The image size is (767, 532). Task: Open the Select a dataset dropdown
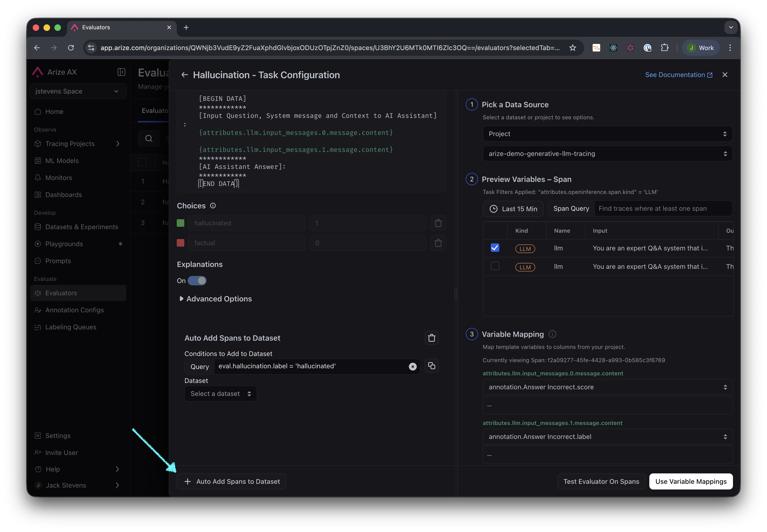(220, 394)
